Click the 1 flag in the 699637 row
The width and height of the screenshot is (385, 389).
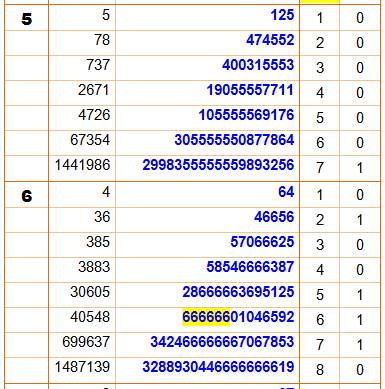click(x=360, y=345)
